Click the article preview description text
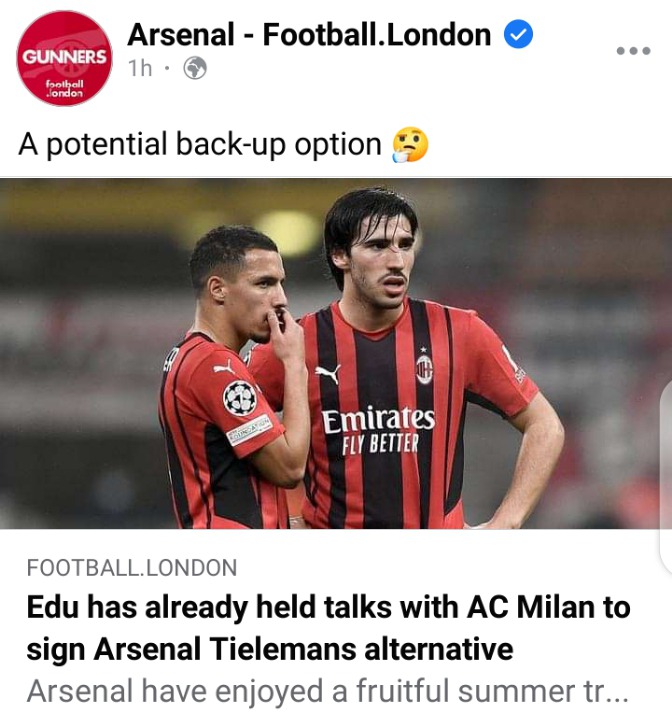The width and height of the screenshot is (672, 727). point(327,690)
